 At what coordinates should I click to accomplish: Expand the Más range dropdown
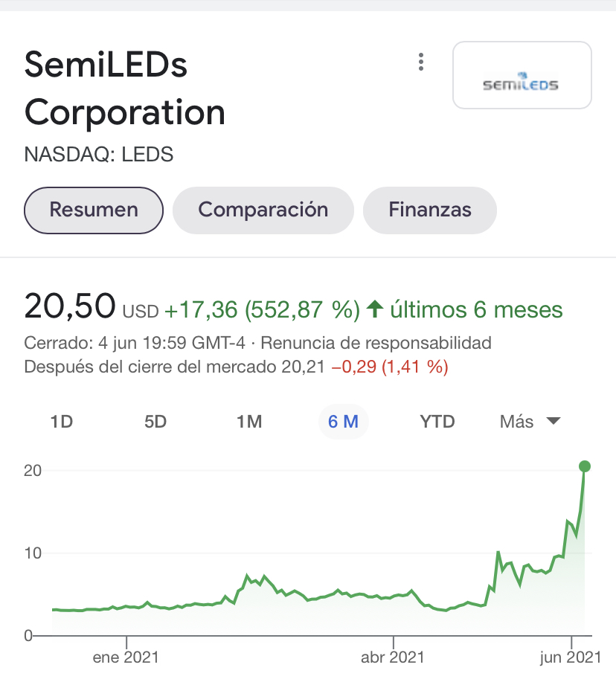[530, 422]
